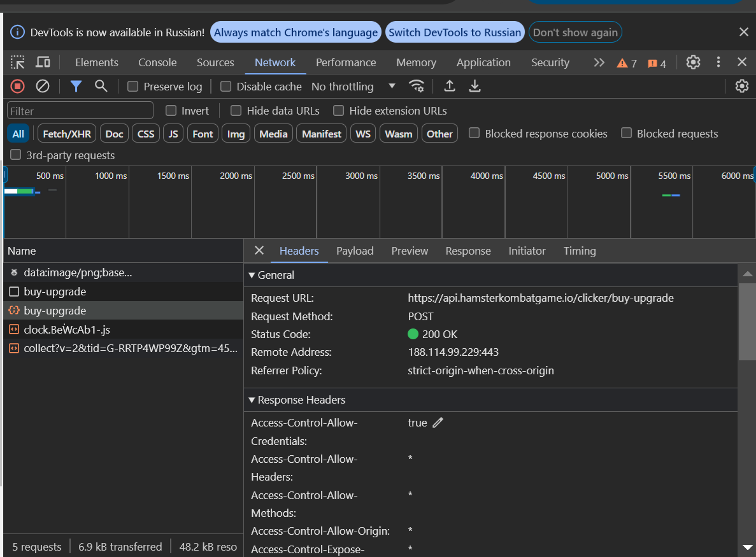Open the No throttling dropdown
756x557 pixels.
point(353,87)
